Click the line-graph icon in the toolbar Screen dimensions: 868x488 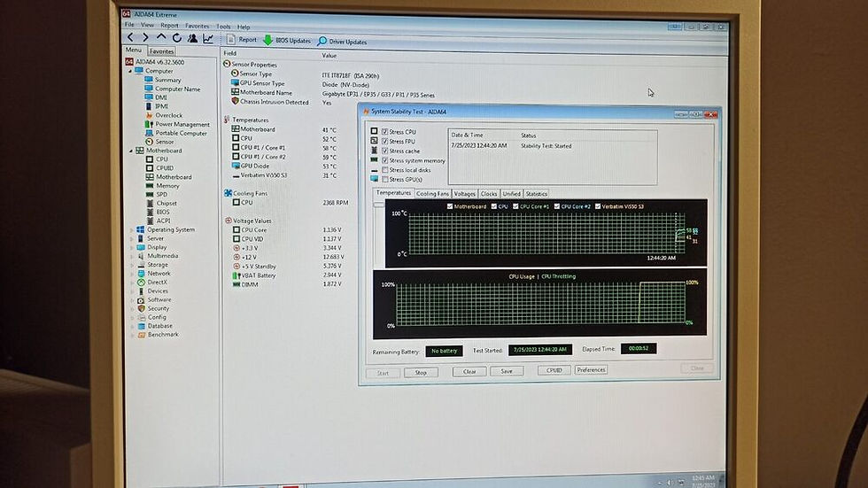(x=208, y=39)
